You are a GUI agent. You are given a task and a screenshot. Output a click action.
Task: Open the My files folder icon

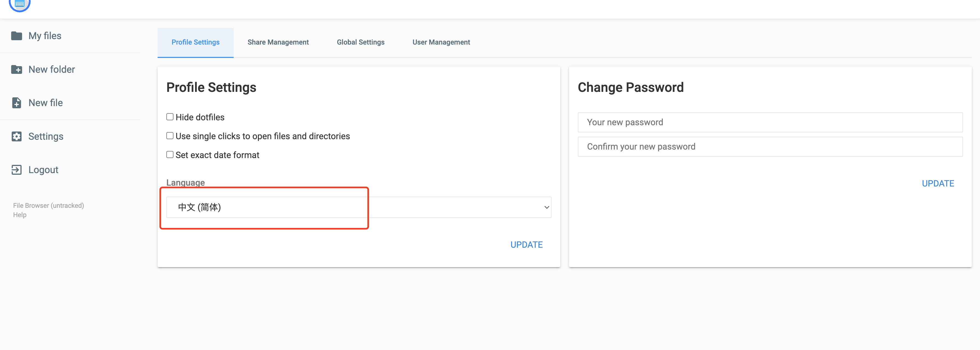16,36
